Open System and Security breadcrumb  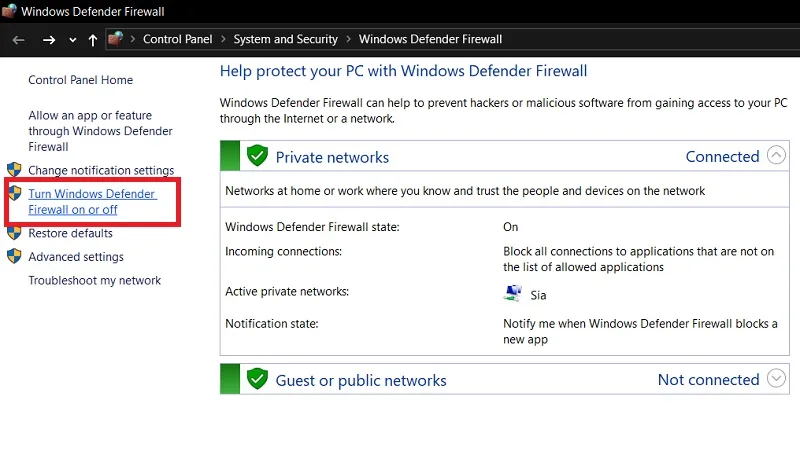(286, 39)
